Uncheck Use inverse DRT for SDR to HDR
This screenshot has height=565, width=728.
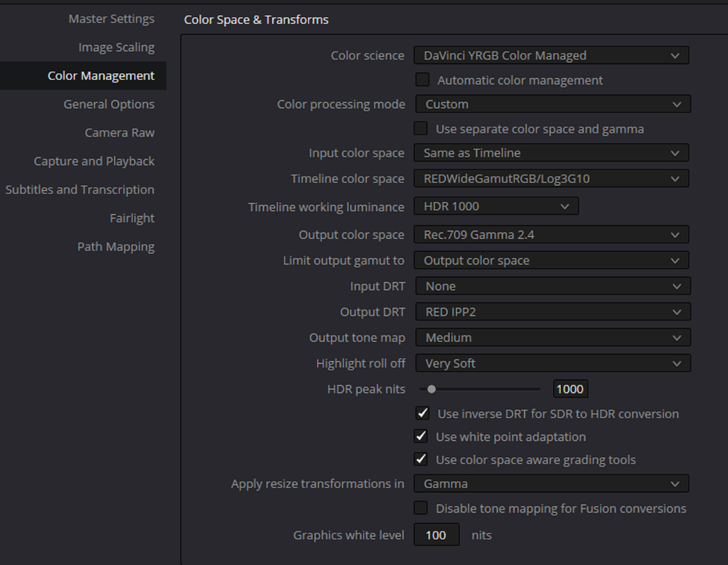coord(423,413)
